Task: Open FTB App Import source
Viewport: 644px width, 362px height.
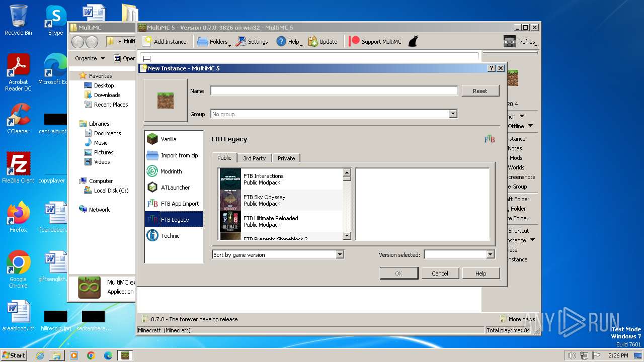Action: click(x=174, y=204)
